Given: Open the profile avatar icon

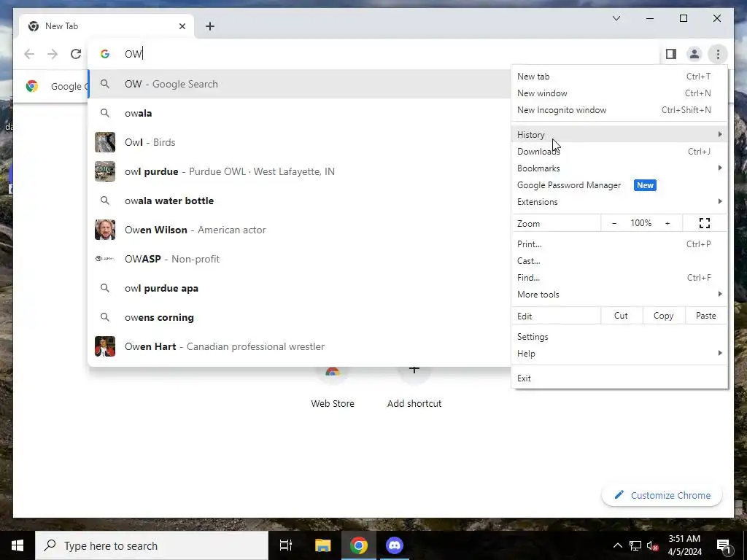Looking at the screenshot, I should (x=694, y=54).
